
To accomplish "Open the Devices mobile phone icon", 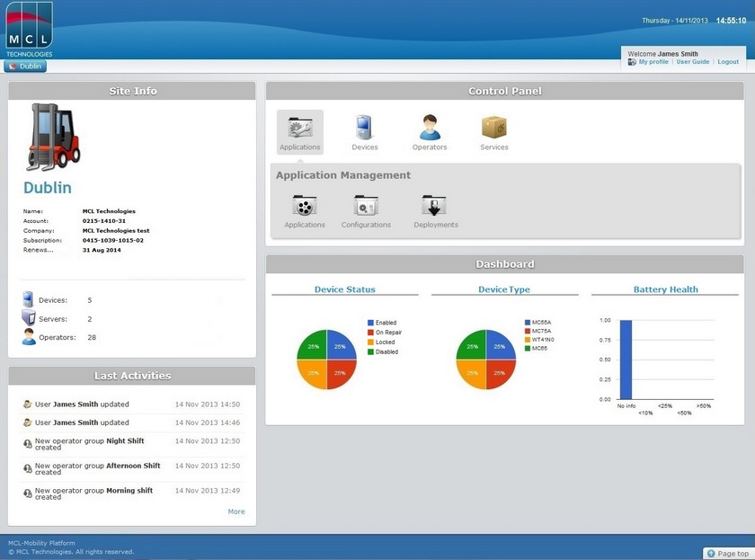I will pos(363,127).
